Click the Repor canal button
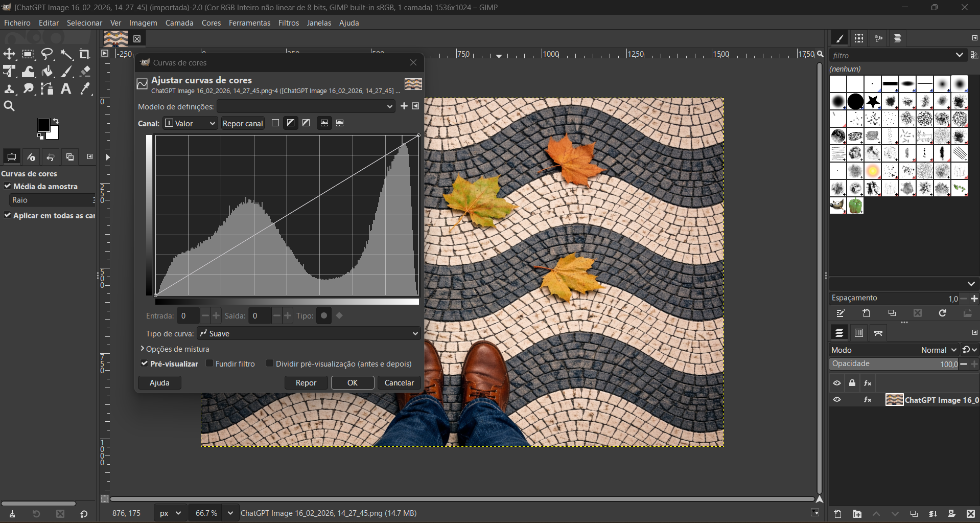Image resolution: width=980 pixels, height=523 pixels. [x=243, y=123]
